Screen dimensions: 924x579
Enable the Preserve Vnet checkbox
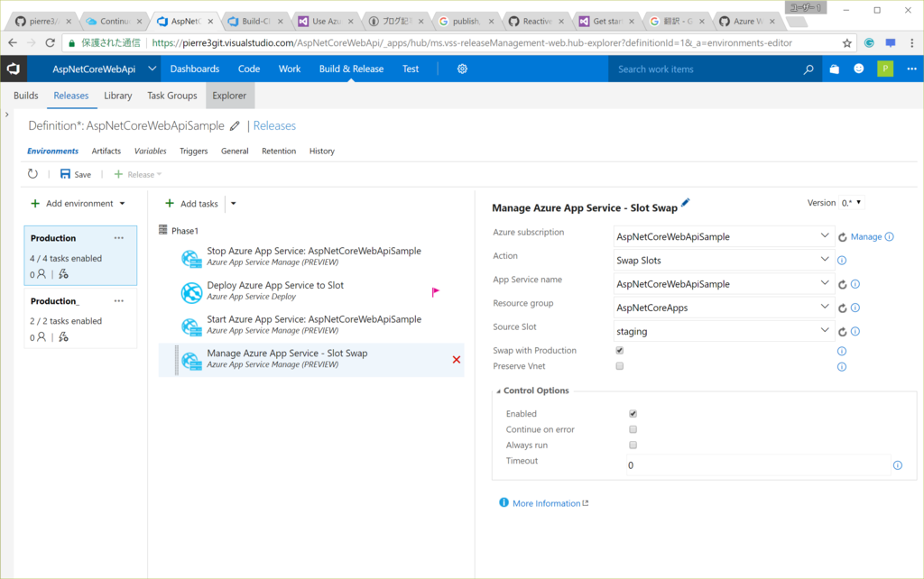click(619, 366)
